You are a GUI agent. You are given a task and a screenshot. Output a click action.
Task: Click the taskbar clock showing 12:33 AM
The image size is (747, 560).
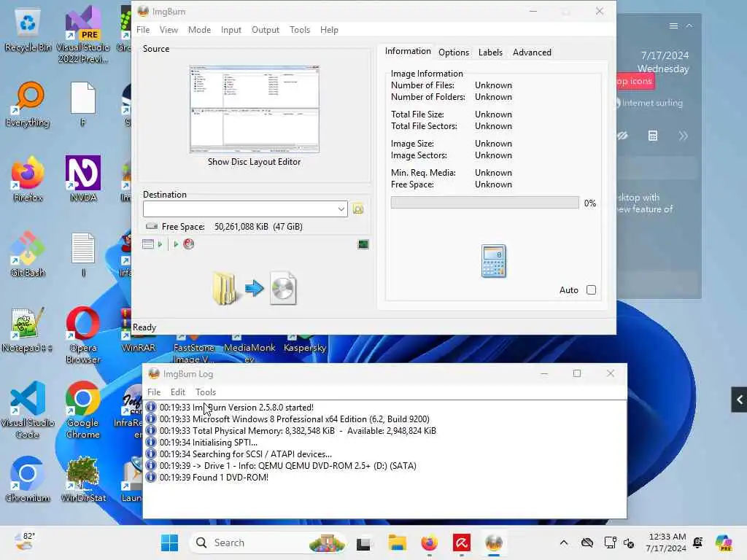[667, 542]
